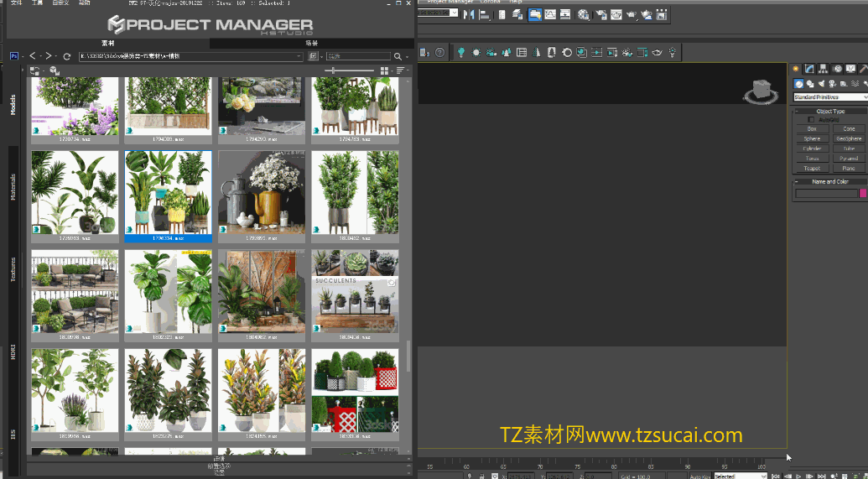Toggle the AutoGrid checkbox
Viewport: 868px width, 479px height.
click(x=811, y=120)
